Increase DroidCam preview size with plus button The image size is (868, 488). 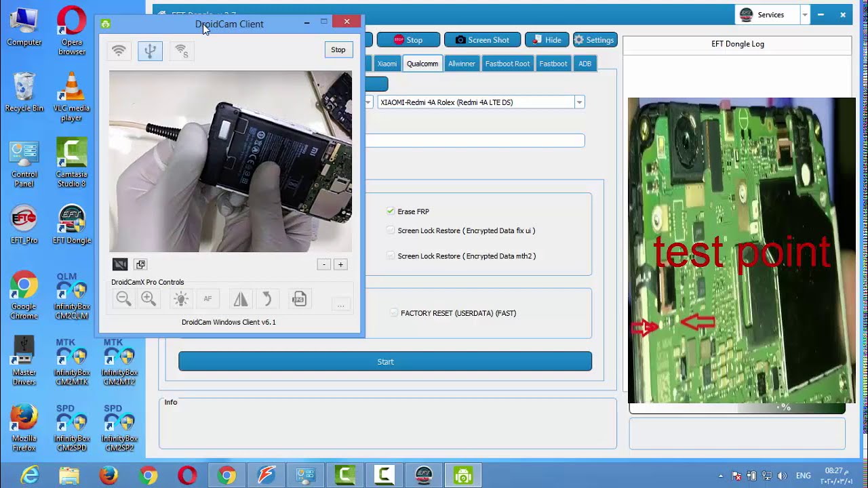click(340, 264)
